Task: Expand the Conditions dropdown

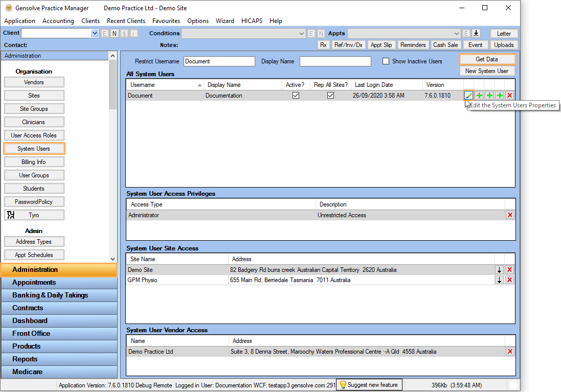Action: pyautogui.click(x=301, y=33)
